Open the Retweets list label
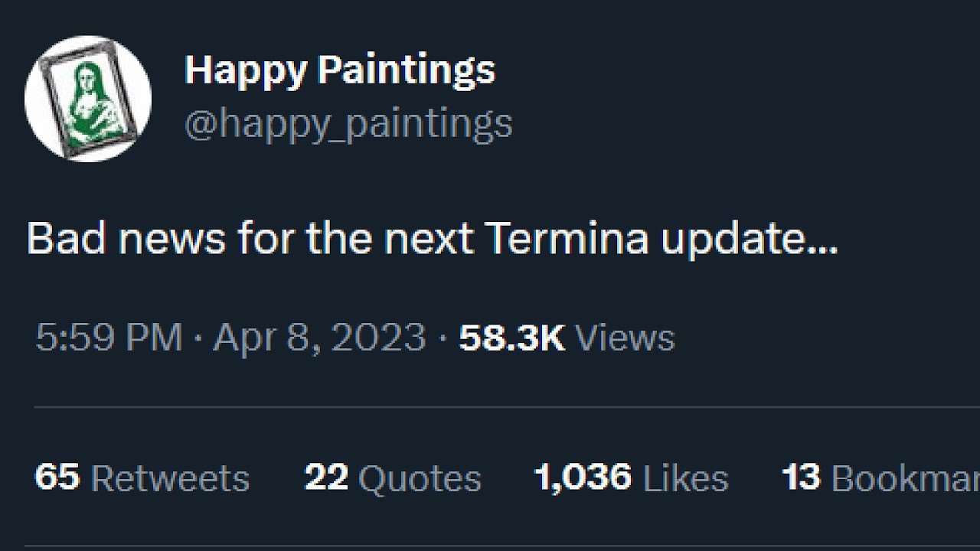The image size is (980, 551). click(x=170, y=479)
